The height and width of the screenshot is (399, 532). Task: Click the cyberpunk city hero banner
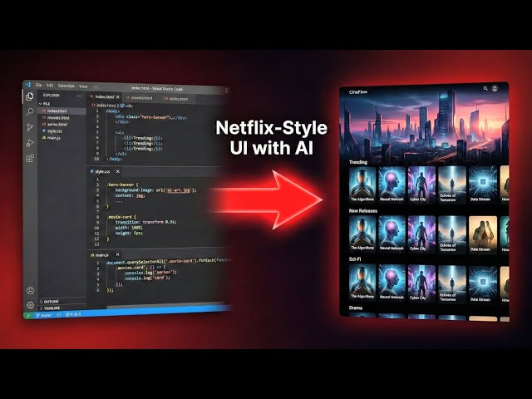coord(424,126)
